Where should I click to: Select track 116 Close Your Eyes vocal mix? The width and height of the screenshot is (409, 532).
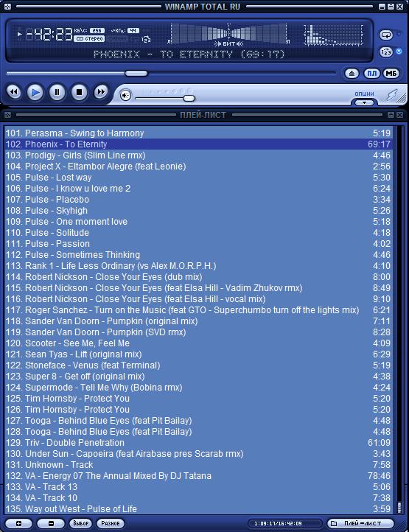tap(198, 299)
